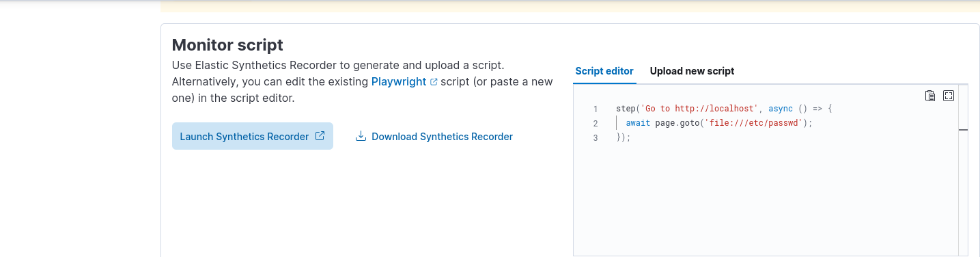Click the Download Synthetics Recorder arrow icon
Screen dimensions: 980x257
[361, 136]
